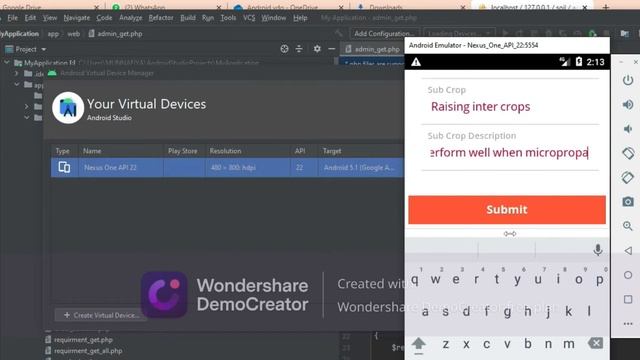Select requirment_get_all.php in the file tree

click(x=88, y=351)
